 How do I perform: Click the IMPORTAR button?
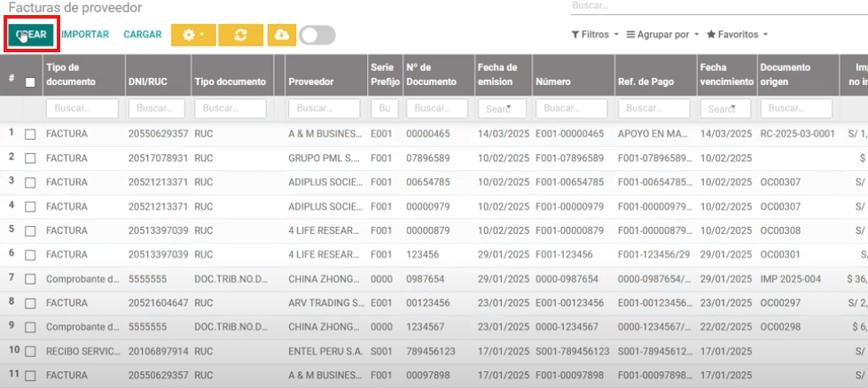click(85, 35)
